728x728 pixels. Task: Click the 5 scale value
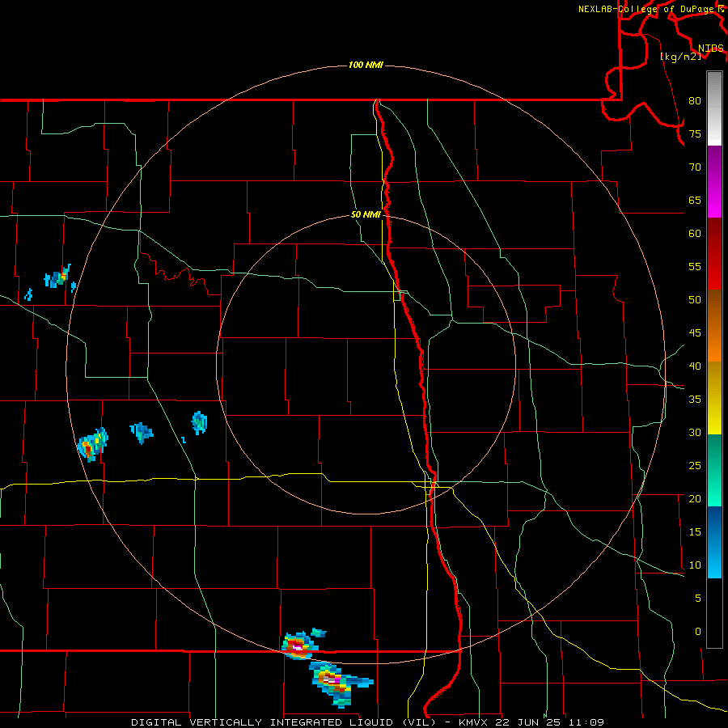pyautogui.click(x=698, y=599)
